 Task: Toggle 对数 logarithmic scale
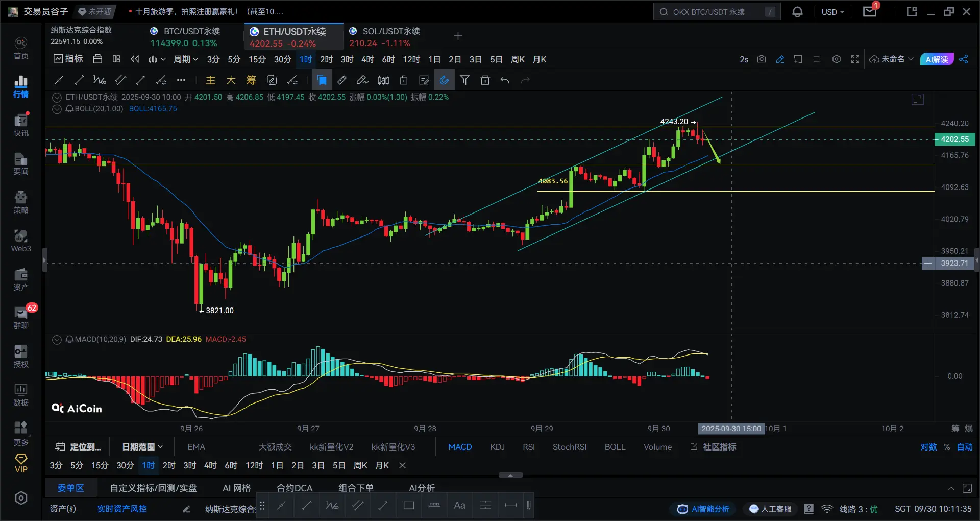[x=928, y=447]
